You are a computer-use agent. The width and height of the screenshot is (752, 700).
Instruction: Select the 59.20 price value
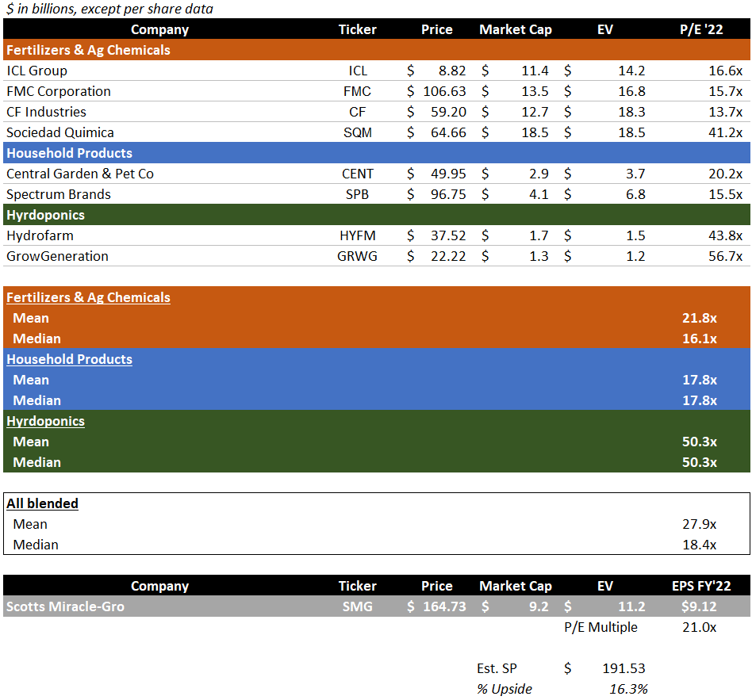[x=448, y=112]
